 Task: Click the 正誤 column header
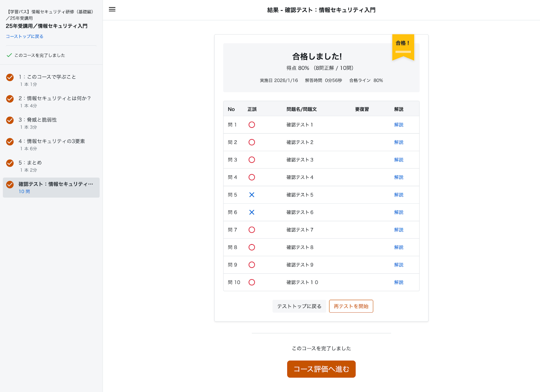pyautogui.click(x=252, y=109)
